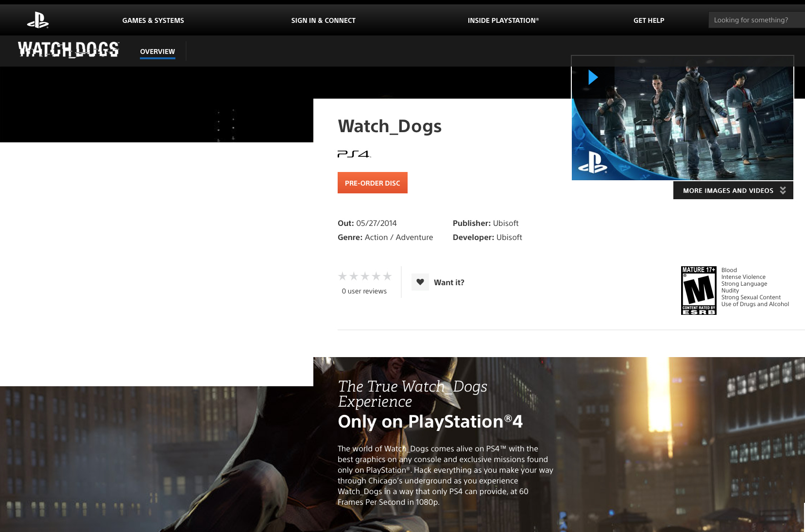Viewport: 805px width, 532px height.
Task: Click 'Use of Drugs and Alcohol' descriptor
Action: point(755,304)
